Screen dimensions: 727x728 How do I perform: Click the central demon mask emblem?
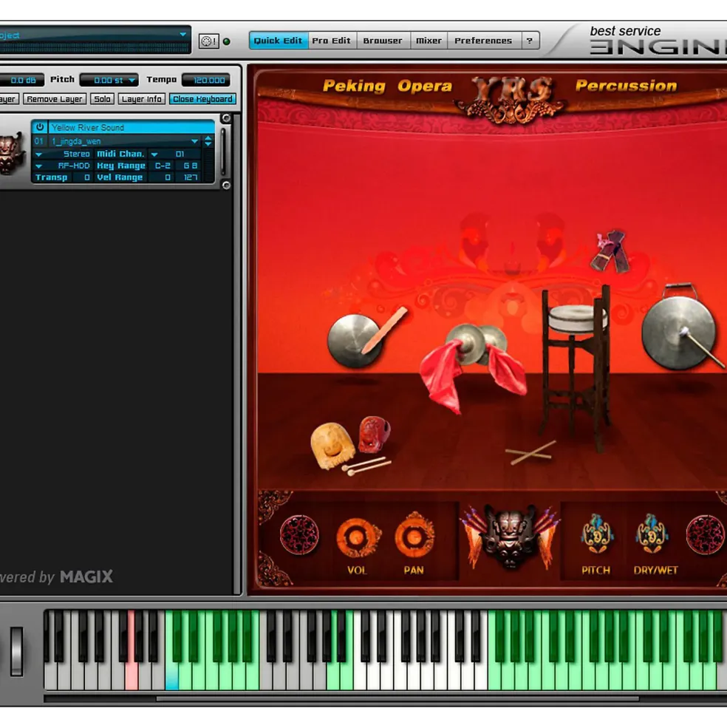509,537
